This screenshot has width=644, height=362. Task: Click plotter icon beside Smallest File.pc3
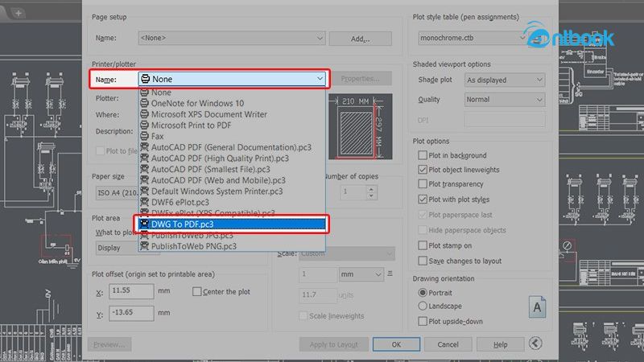pyautogui.click(x=144, y=169)
